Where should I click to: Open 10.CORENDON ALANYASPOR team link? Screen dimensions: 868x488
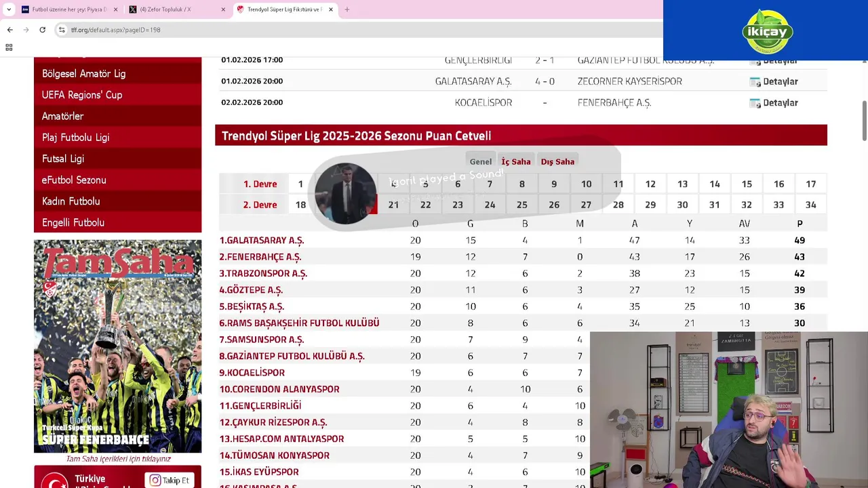point(279,389)
